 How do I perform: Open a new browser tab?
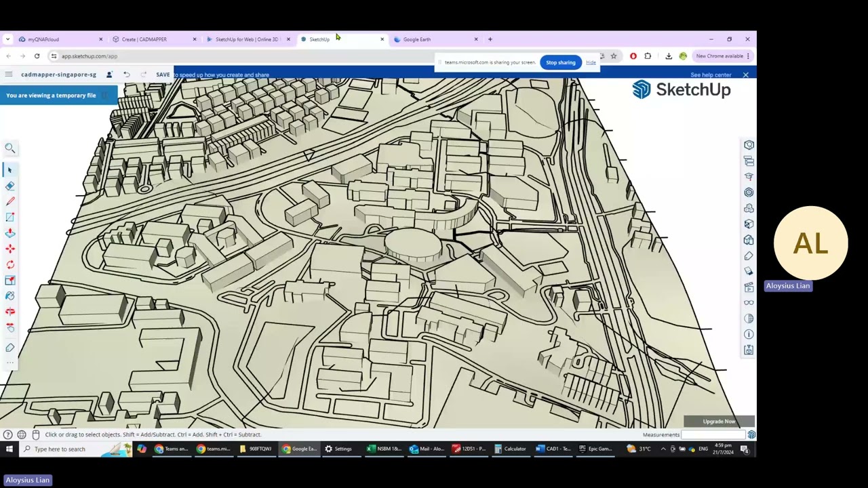pos(490,39)
